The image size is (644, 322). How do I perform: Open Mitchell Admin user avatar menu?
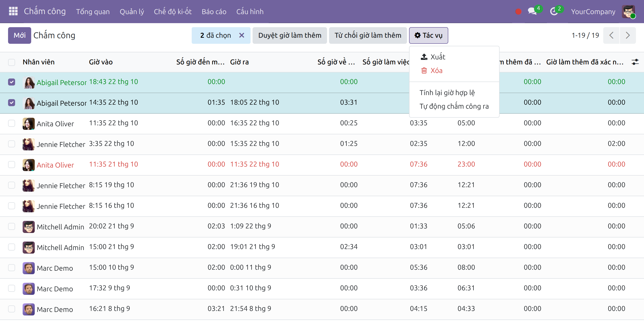tap(628, 12)
